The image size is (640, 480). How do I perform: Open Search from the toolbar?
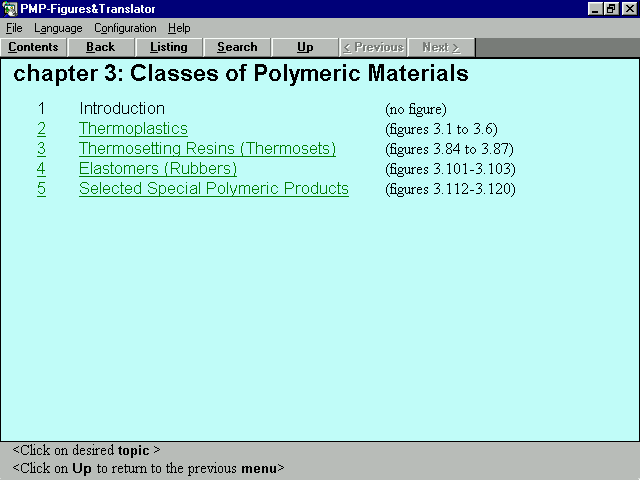click(237, 47)
